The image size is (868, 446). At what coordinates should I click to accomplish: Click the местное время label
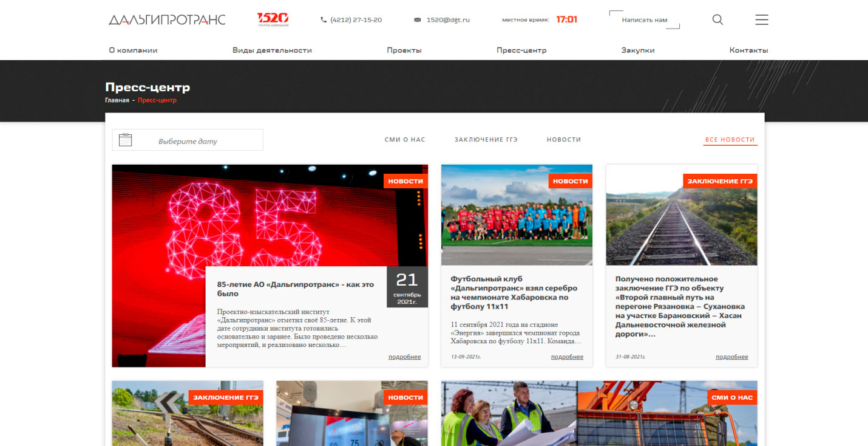(x=526, y=20)
